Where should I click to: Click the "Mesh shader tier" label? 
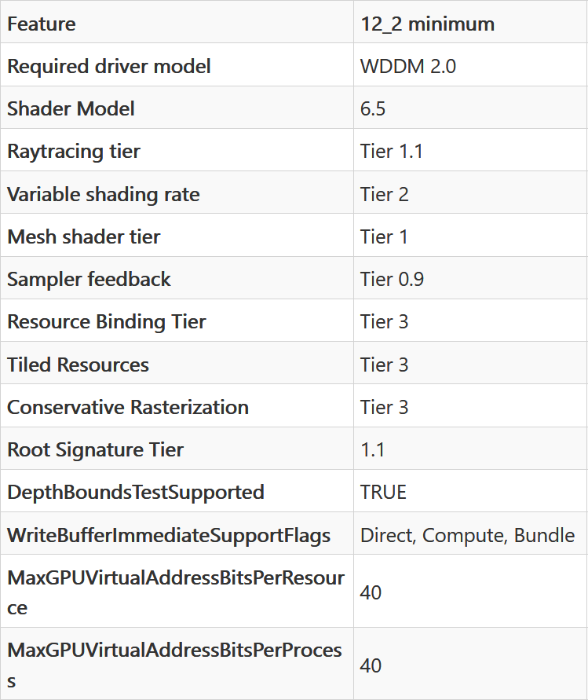pos(84,236)
